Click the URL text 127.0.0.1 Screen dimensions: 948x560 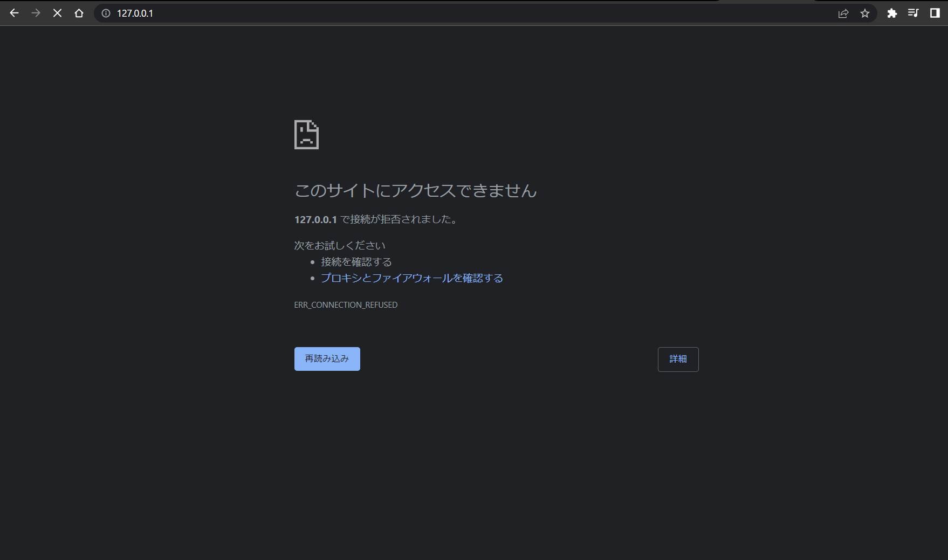[135, 13]
